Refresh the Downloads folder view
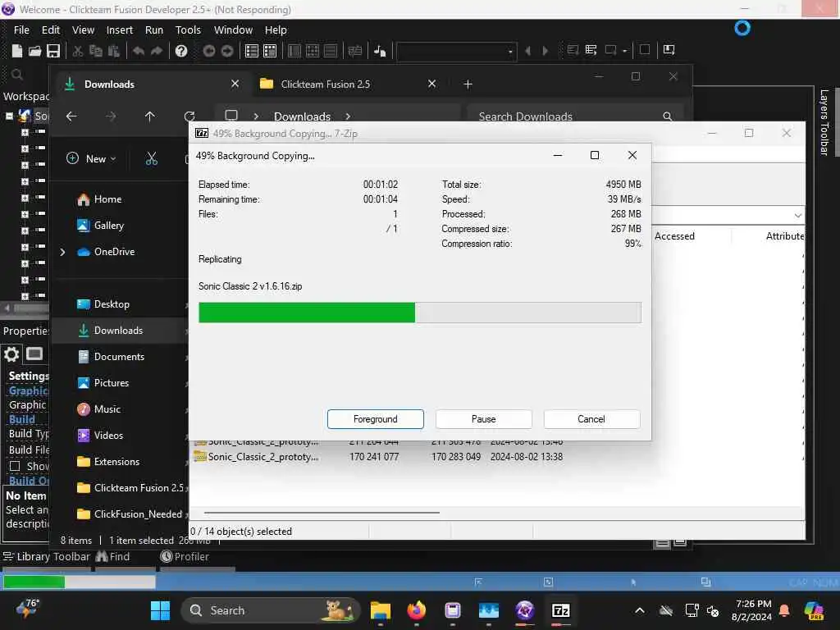 point(189,116)
